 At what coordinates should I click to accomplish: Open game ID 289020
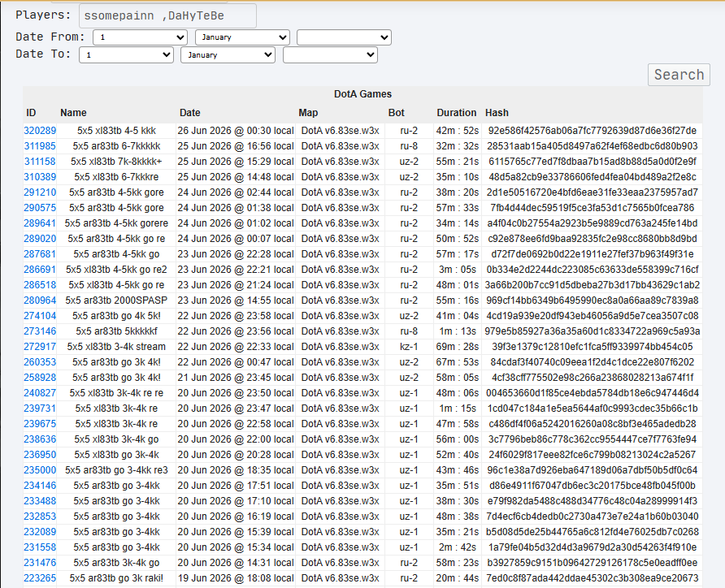(x=40, y=239)
